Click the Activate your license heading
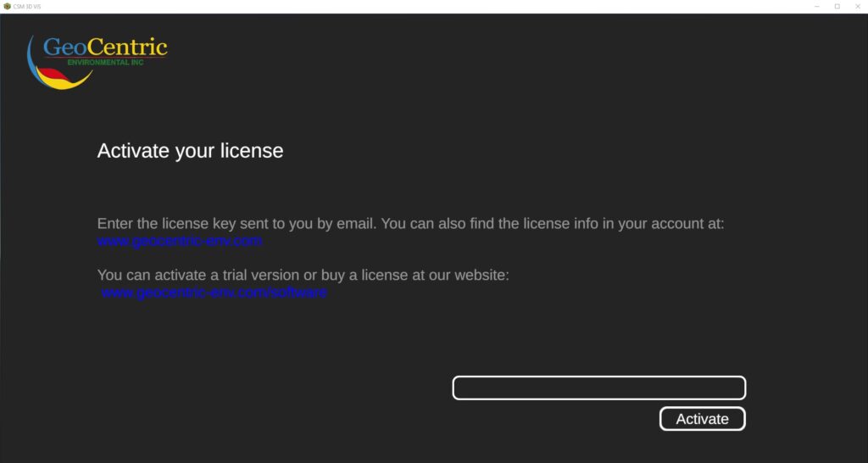868x463 pixels. pos(190,151)
